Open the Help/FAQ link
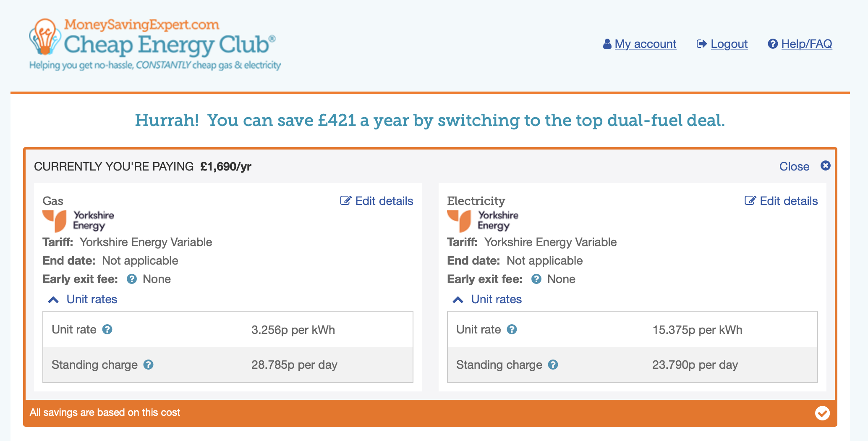Image resolution: width=868 pixels, height=441 pixels. tap(807, 44)
